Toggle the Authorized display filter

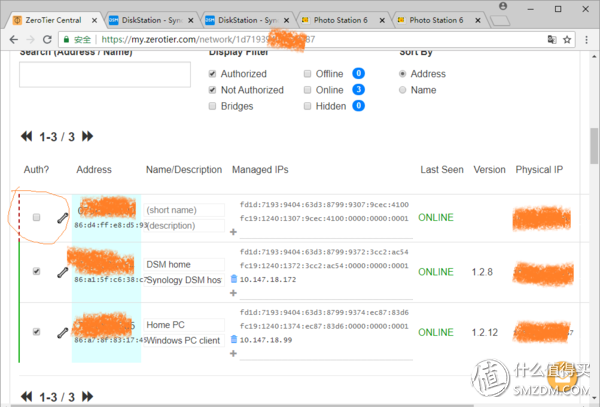[212, 74]
